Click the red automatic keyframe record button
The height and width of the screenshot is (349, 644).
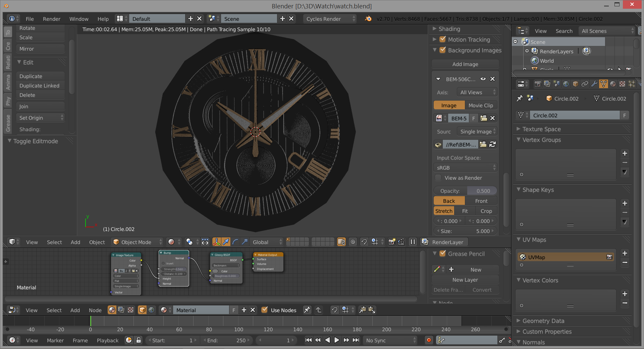click(429, 340)
